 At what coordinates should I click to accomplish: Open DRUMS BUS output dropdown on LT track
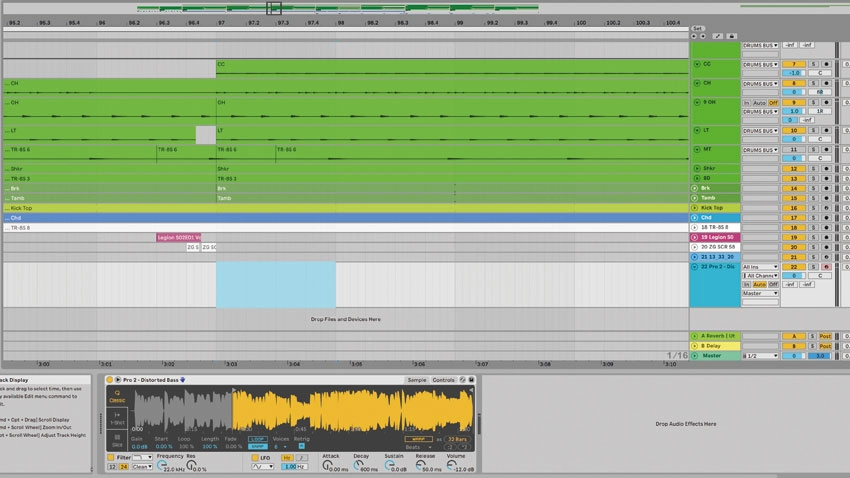tap(760, 131)
